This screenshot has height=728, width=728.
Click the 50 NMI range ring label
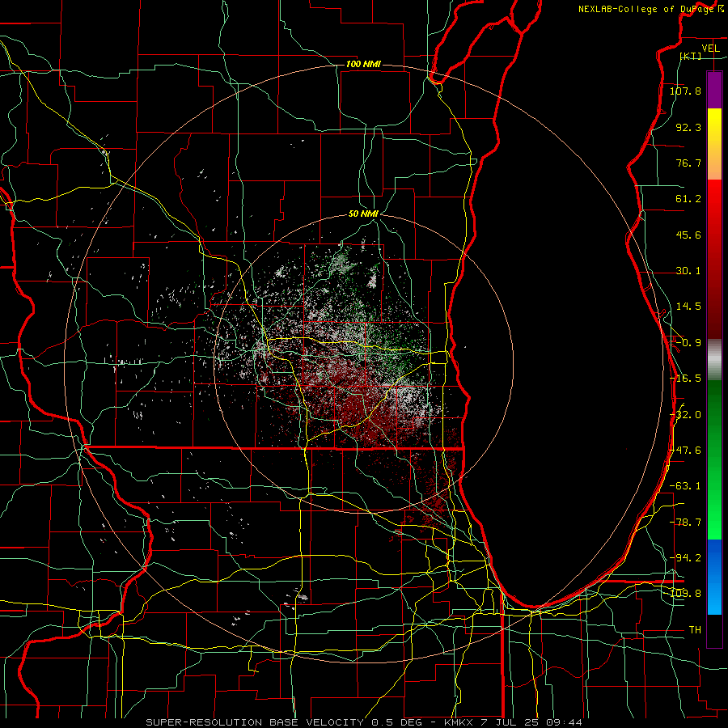(x=363, y=214)
